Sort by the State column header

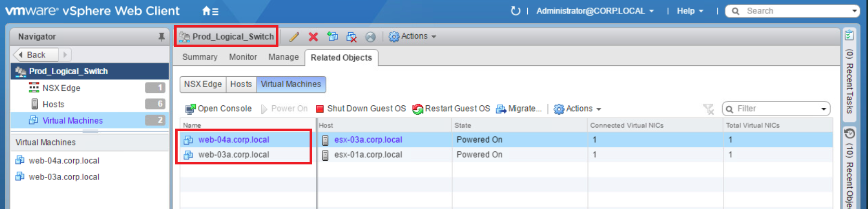pyautogui.click(x=520, y=125)
